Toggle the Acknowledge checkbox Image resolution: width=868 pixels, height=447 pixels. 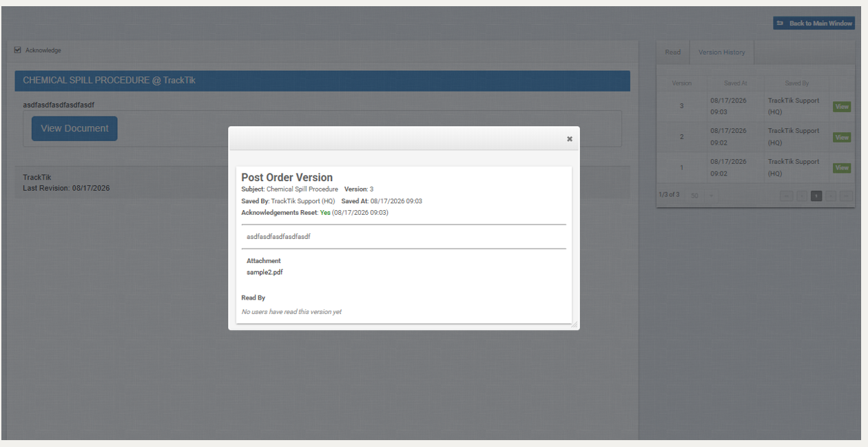[x=18, y=50]
